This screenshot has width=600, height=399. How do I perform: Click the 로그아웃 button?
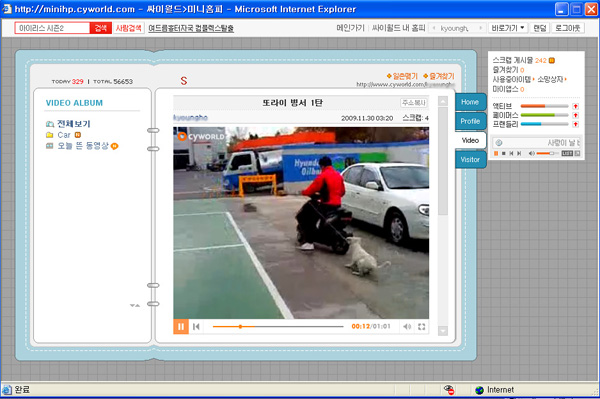[x=568, y=28]
